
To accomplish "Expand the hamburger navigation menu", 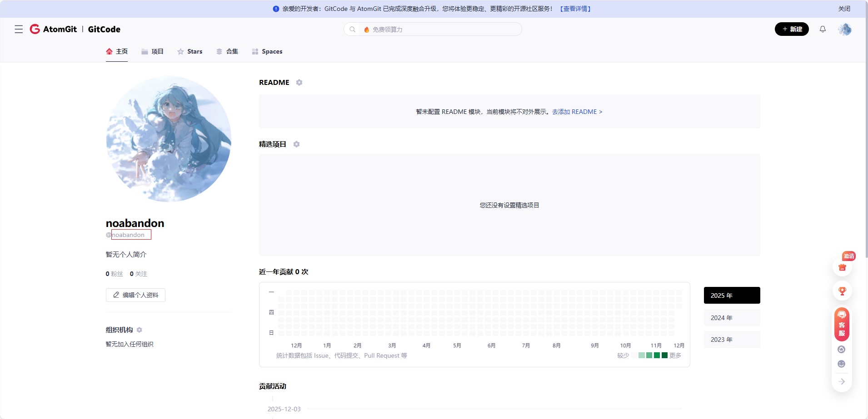I will coord(19,29).
